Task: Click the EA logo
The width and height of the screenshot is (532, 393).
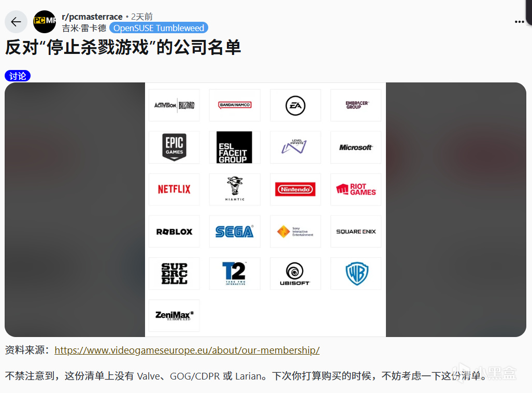Action: coord(295,105)
